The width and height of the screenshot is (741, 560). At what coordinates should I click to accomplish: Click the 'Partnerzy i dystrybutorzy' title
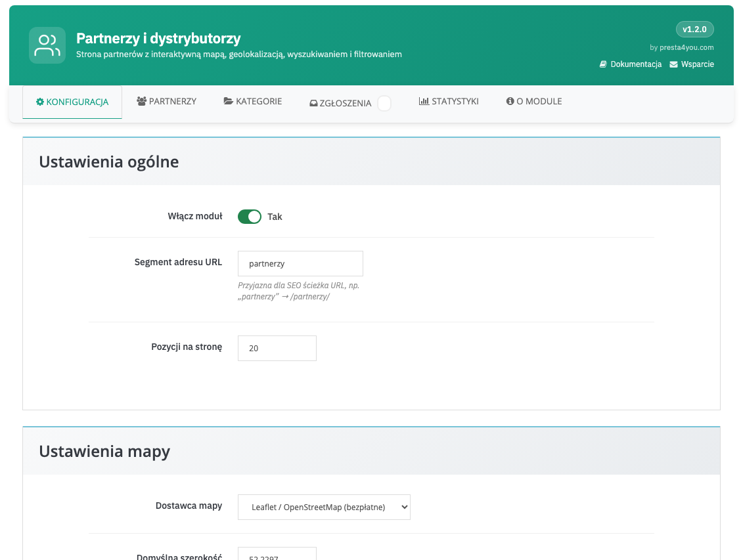(x=158, y=38)
